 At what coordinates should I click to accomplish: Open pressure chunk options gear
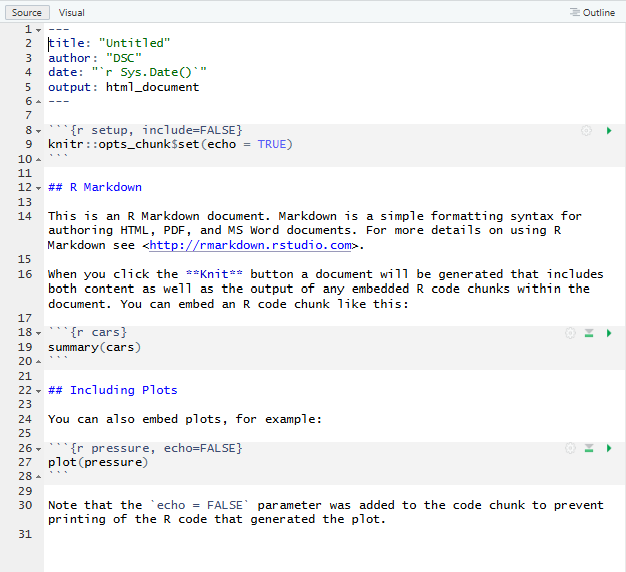[x=570, y=448]
